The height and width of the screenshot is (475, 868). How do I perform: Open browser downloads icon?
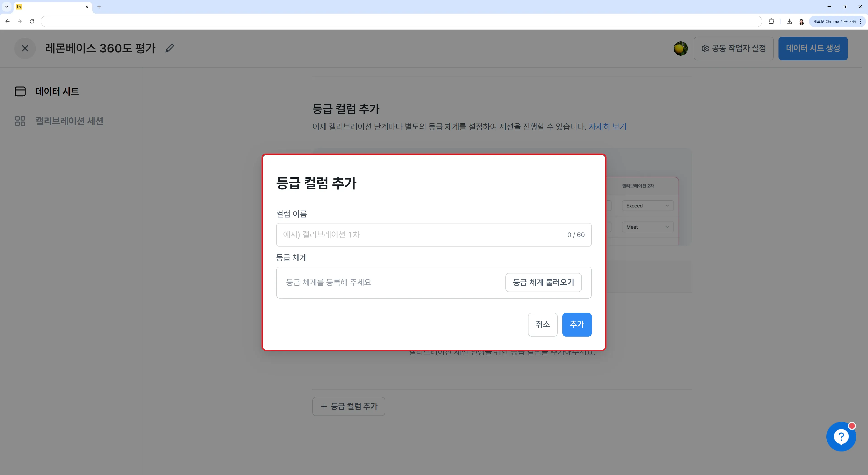(x=789, y=21)
